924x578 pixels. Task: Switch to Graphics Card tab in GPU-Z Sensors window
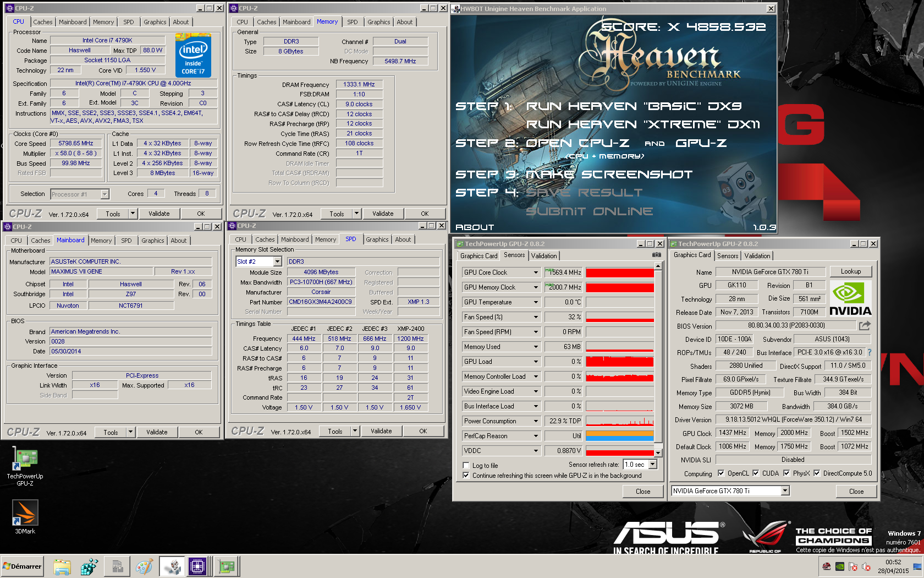(x=479, y=256)
